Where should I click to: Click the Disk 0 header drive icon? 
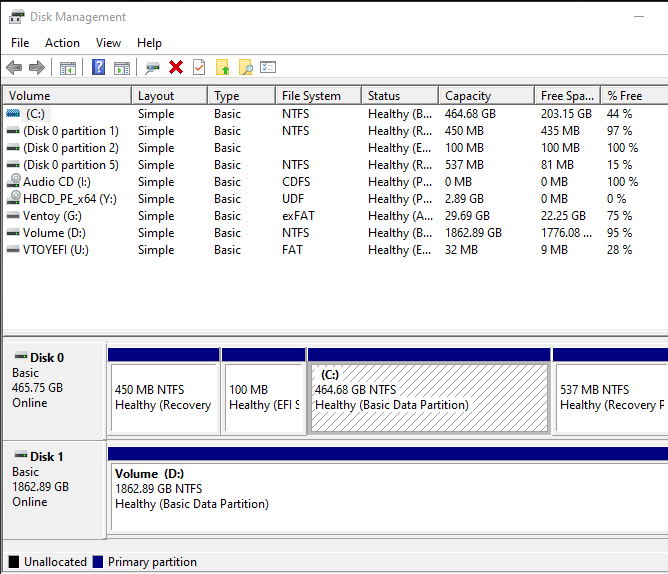point(21,356)
